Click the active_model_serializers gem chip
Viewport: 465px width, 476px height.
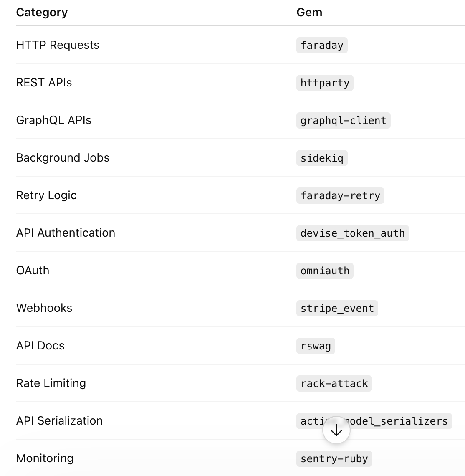click(x=374, y=421)
